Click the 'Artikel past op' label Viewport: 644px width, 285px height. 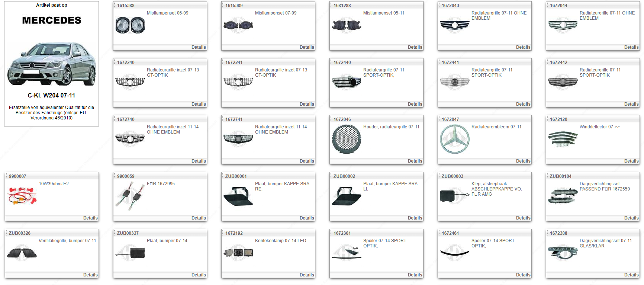pos(52,5)
